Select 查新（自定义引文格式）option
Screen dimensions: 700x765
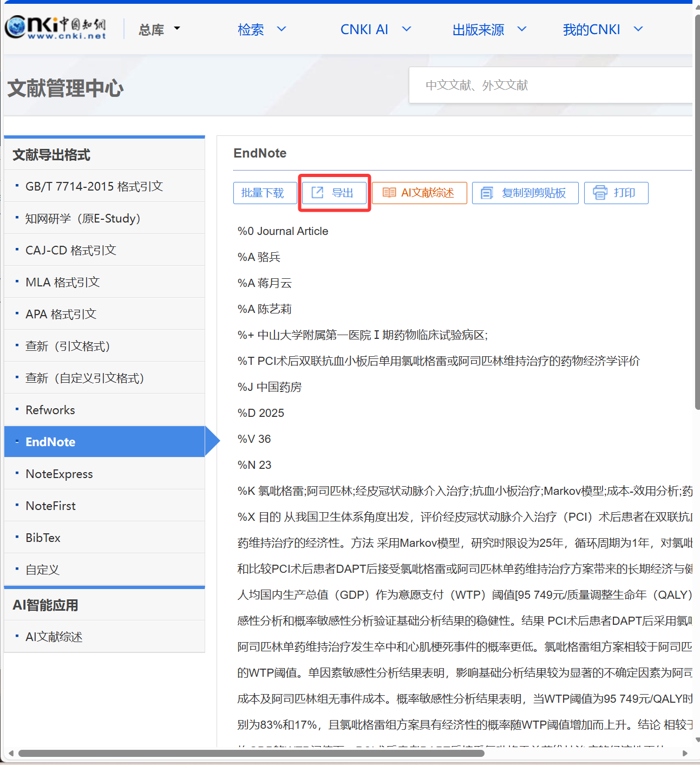104,378
